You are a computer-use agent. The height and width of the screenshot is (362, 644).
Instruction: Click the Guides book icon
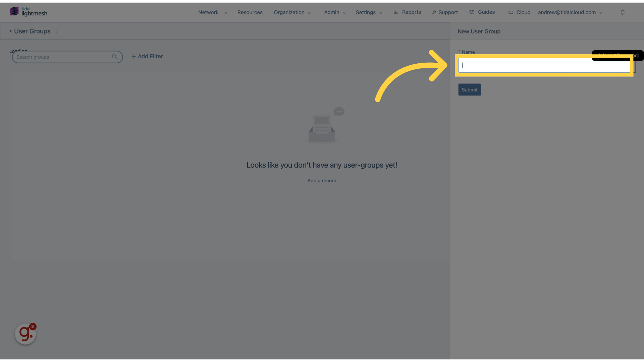[x=472, y=12]
